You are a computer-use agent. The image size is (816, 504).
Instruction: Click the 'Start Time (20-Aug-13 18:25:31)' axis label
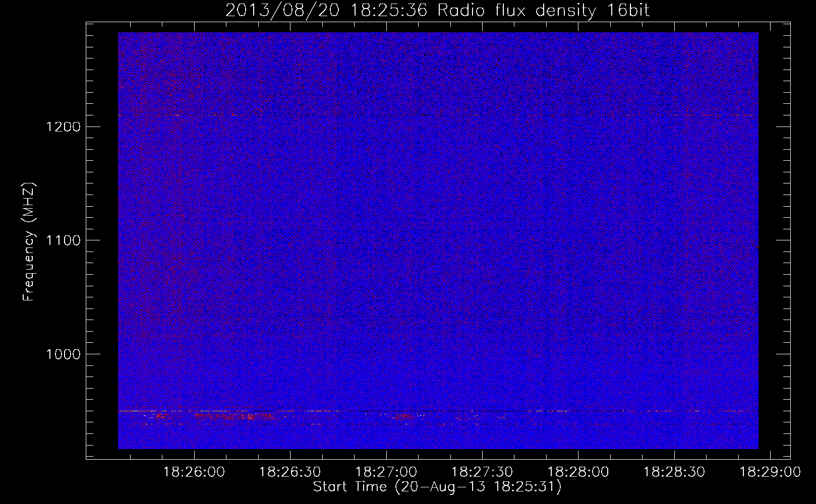pos(437,487)
